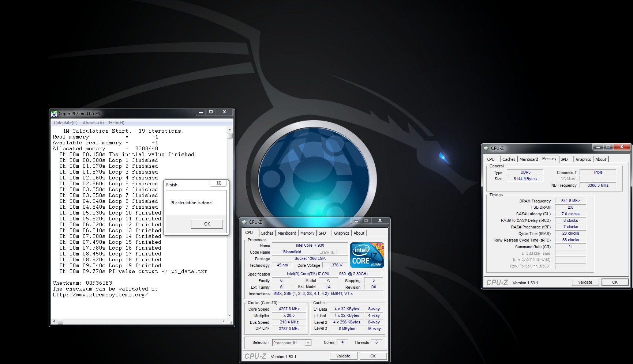Click the Core Speed value 4207.8 MHz
633x364 pixels.
pos(289,309)
